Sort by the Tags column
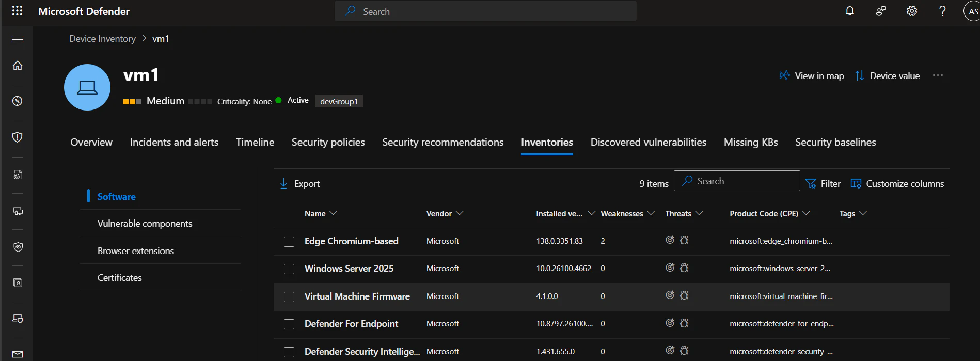 coord(852,213)
